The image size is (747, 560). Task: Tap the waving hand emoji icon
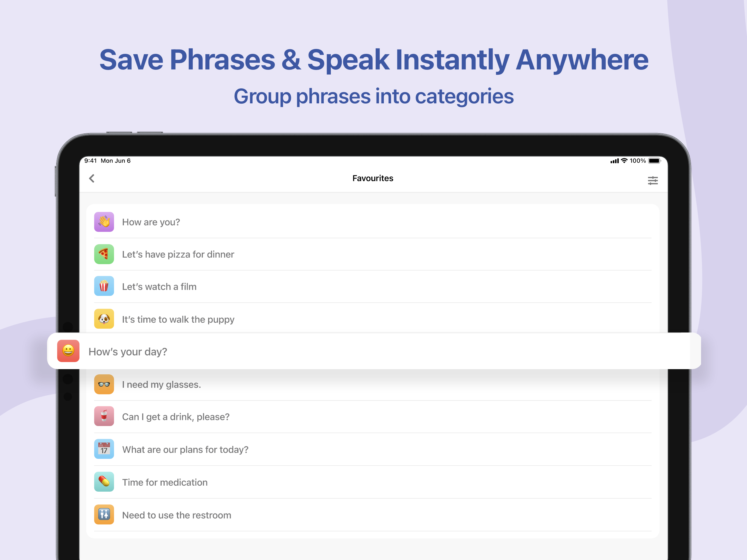pos(104,222)
